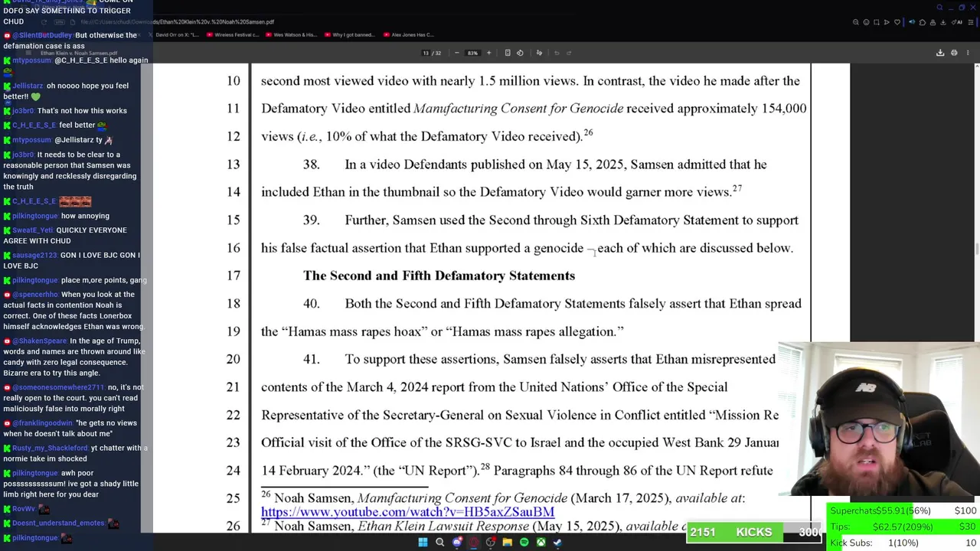Click paragraph number 38 in the document
Image resolution: width=980 pixels, height=551 pixels.
(x=311, y=165)
